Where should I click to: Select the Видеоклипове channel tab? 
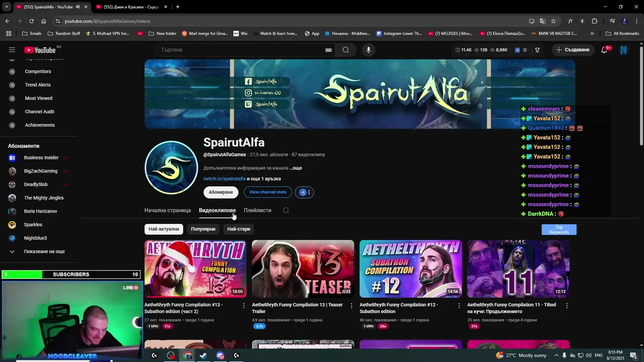pyautogui.click(x=217, y=211)
